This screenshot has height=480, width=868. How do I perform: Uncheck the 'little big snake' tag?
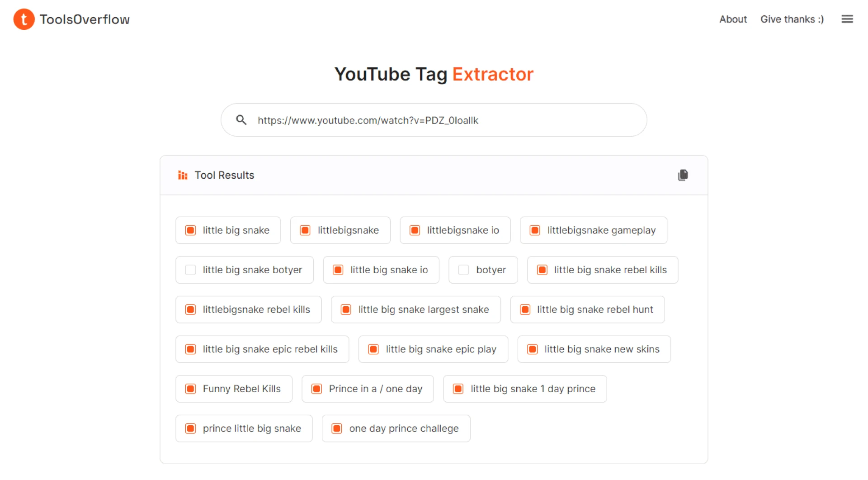click(x=191, y=230)
